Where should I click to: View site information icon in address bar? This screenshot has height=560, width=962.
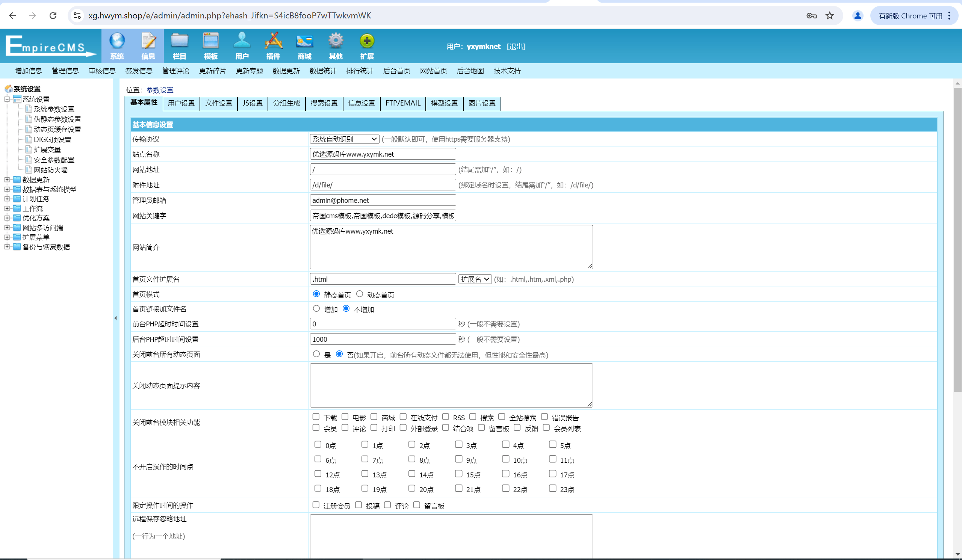tap(77, 16)
